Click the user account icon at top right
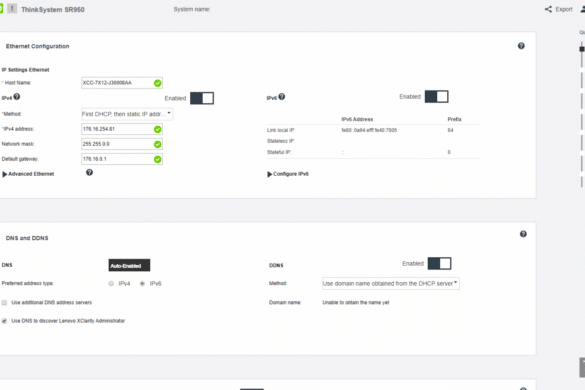 pyautogui.click(x=583, y=9)
